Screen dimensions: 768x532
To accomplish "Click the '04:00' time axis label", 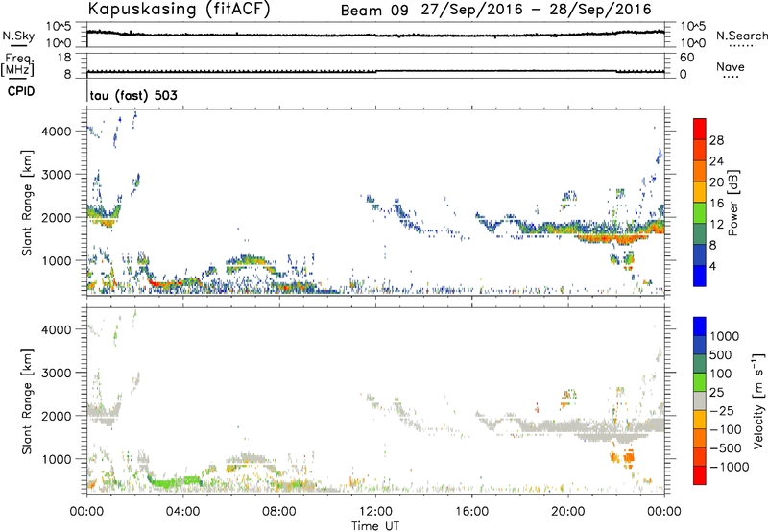I will pyautogui.click(x=182, y=512).
